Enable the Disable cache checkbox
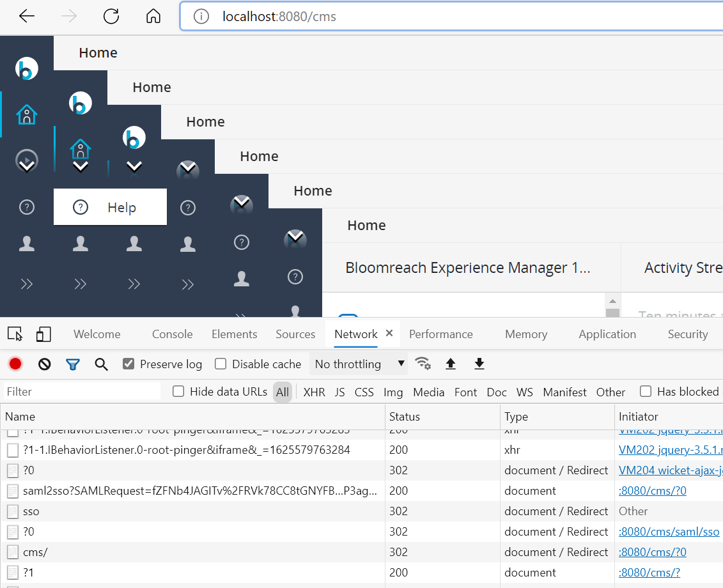The image size is (723, 588). [221, 364]
